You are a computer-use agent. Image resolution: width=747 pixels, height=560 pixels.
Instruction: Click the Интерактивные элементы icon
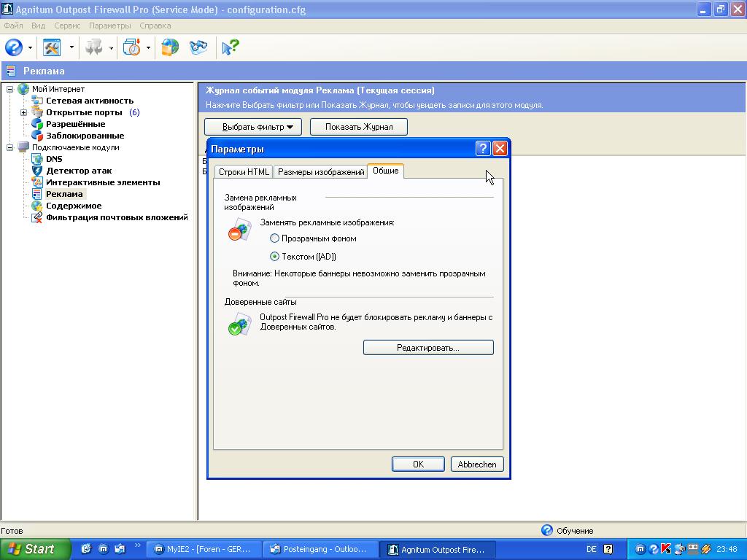click(x=37, y=182)
